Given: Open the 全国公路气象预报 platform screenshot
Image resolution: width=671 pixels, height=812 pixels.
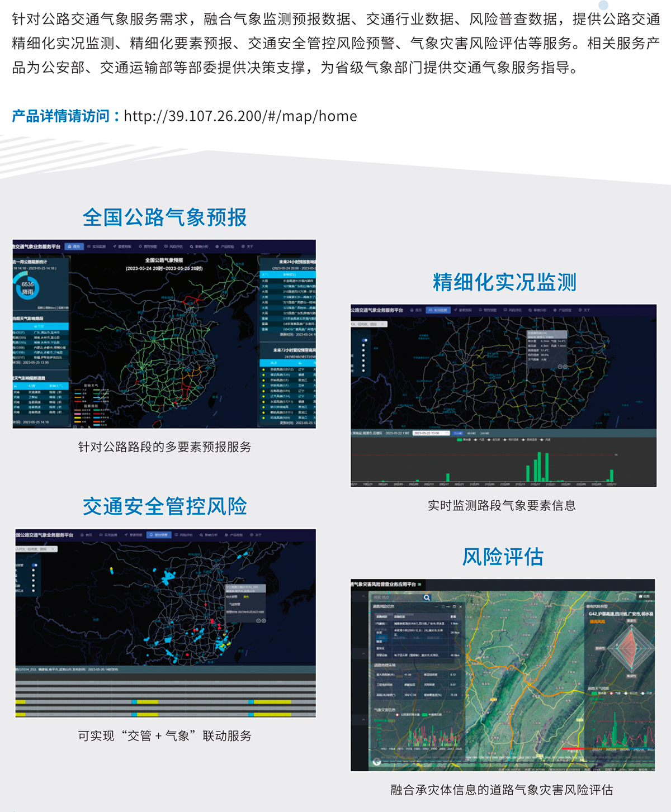Looking at the screenshot, I should (164, 334).
